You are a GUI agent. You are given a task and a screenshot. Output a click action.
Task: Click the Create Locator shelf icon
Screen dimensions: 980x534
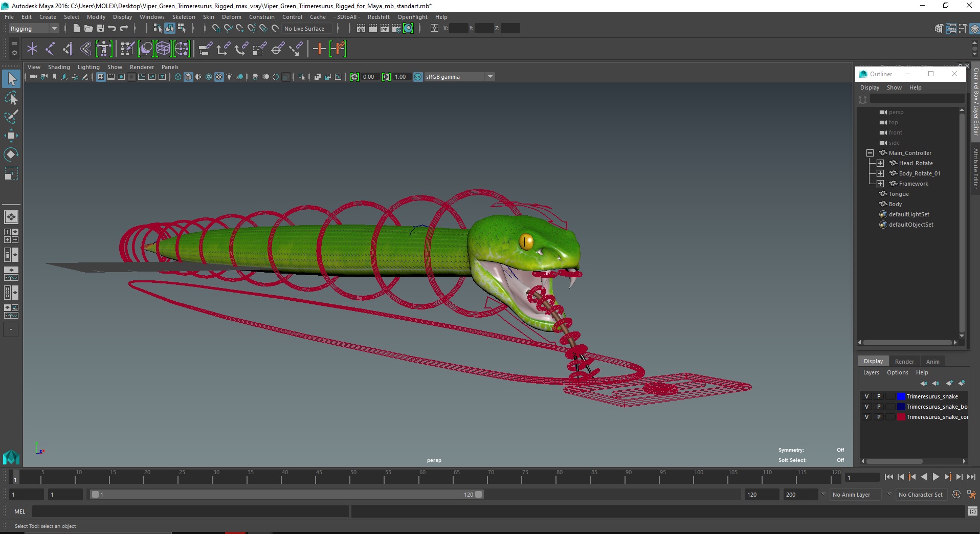tap(32, 49)
